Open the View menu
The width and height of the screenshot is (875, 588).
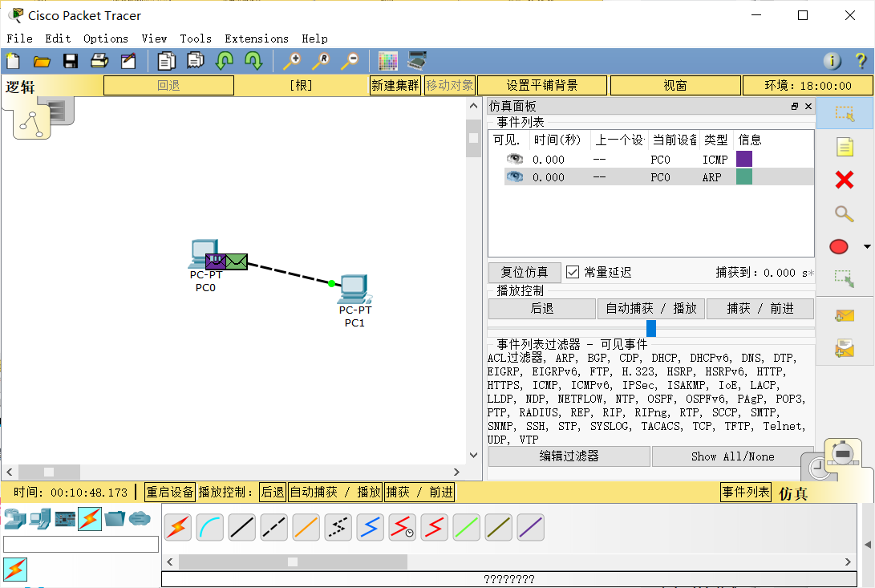[154, 39]
